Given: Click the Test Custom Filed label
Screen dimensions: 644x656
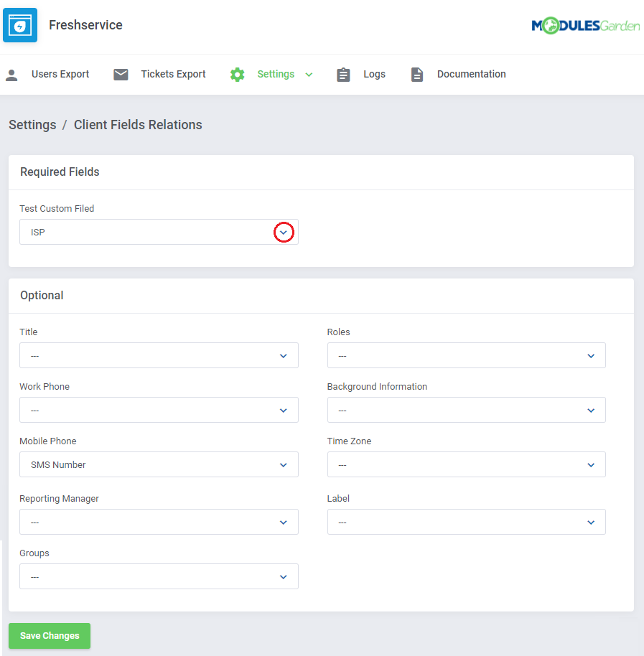Looking at the screenshot, I should [57, 208].
